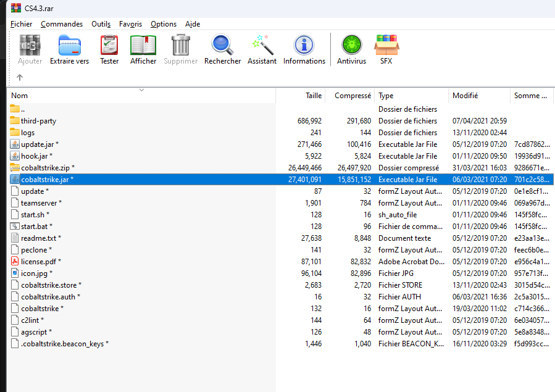Launch the Assistant wizard wand icon

pos(262,45)
